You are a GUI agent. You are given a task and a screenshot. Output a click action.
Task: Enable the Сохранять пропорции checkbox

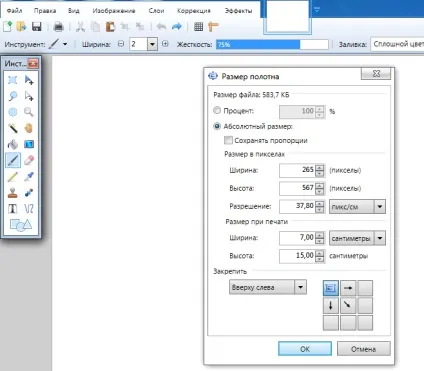click(228, 140)
